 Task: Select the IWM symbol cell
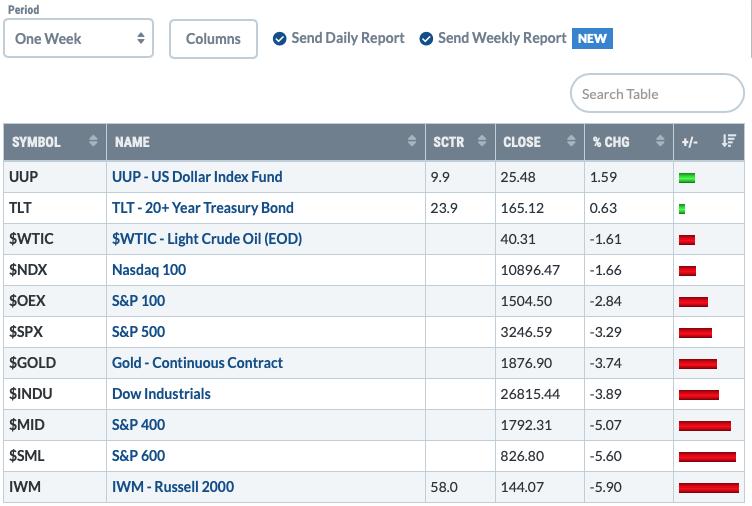(x=55, y=486)
